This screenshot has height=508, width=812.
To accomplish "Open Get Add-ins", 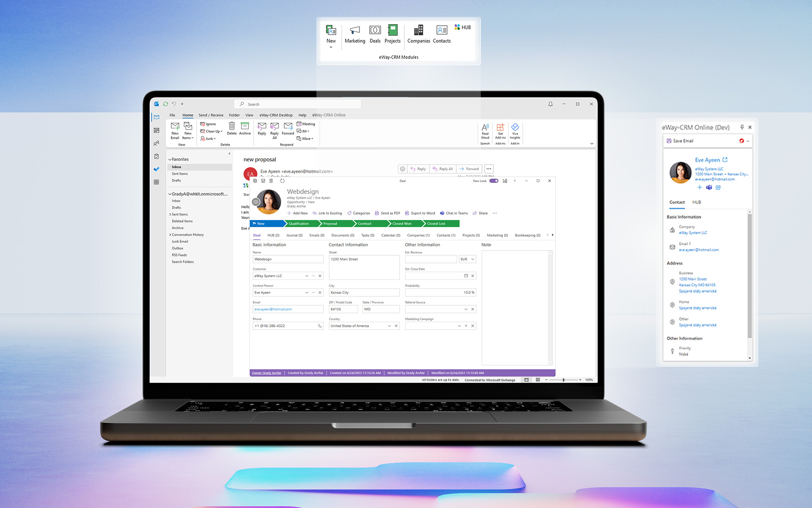I will (x=500, y=131).
